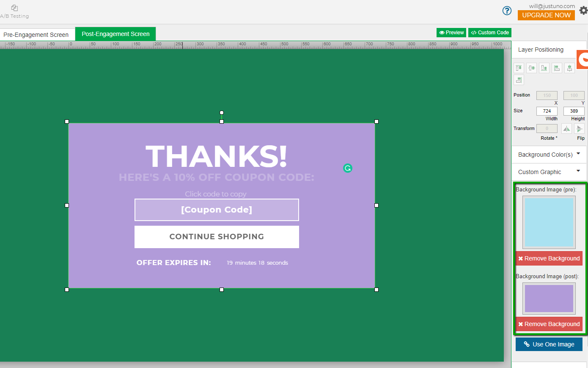Click the align top edges icon
Viewport: 588px width, 368px height.
pyautogui.click(x=519, y=68)
